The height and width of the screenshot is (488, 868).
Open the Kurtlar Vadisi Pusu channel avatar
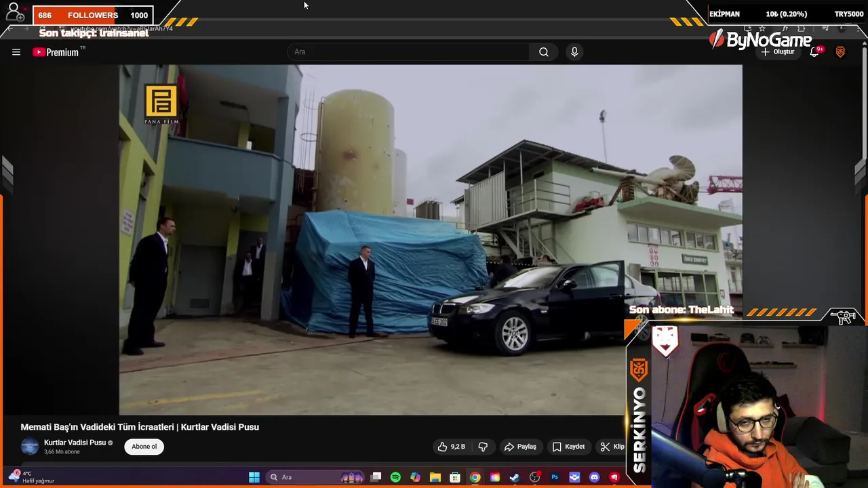point(30,446)
